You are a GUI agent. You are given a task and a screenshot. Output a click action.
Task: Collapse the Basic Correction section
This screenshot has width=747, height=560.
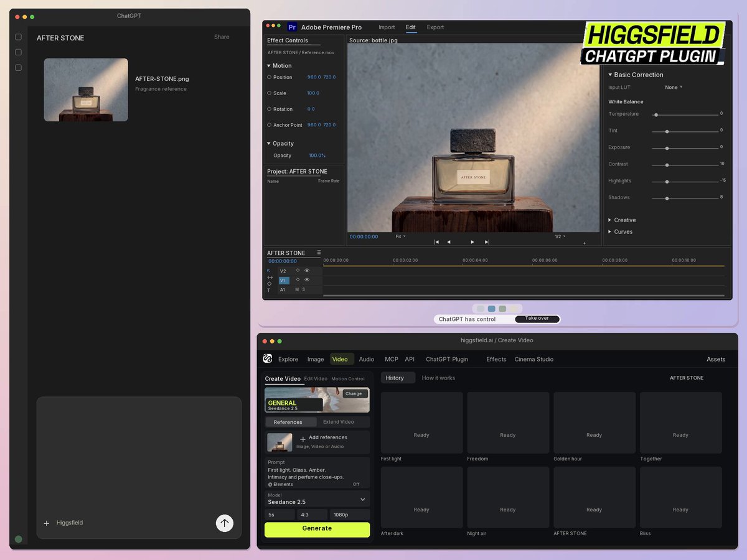click(611, 75)
